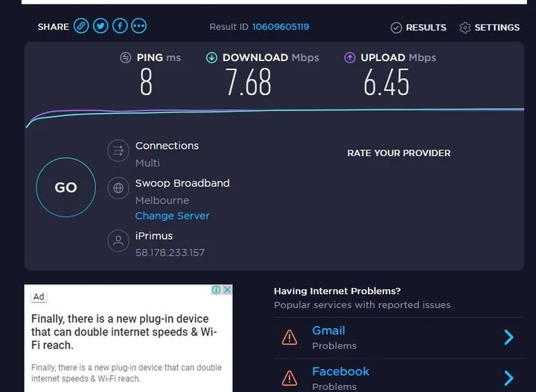The image size is (536, 392).
Task: Click the Connections multi icon
Action: pos(118,152)
